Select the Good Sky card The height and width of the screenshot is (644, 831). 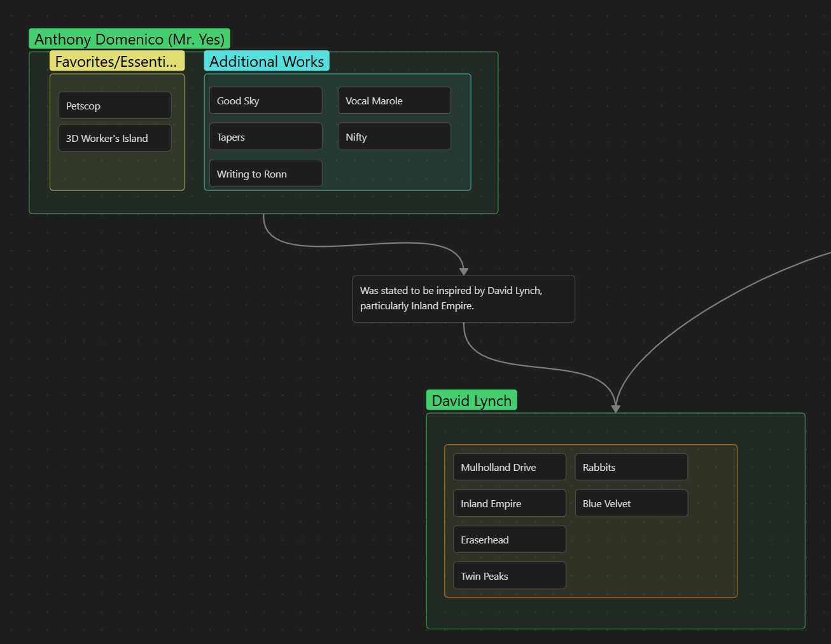(x=265, y=101)
